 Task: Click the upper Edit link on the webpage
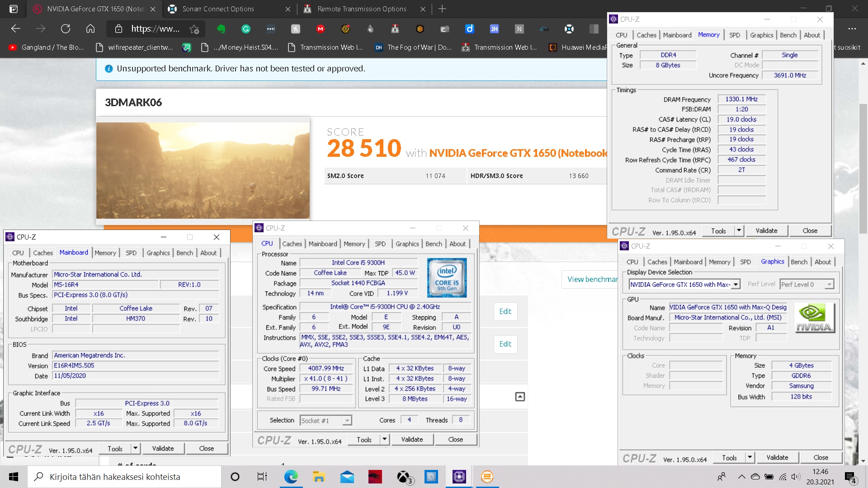(505, 311)
